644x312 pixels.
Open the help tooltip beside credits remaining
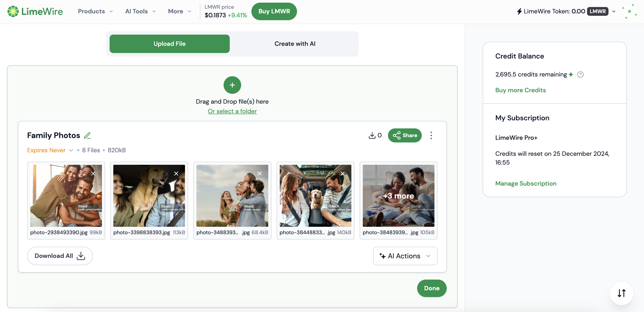580,74
